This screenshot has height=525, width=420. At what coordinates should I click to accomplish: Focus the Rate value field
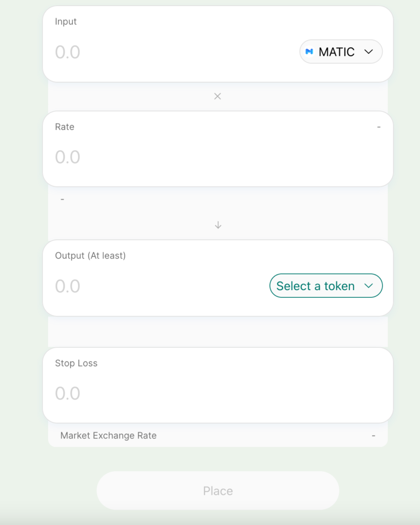(218, 157)
